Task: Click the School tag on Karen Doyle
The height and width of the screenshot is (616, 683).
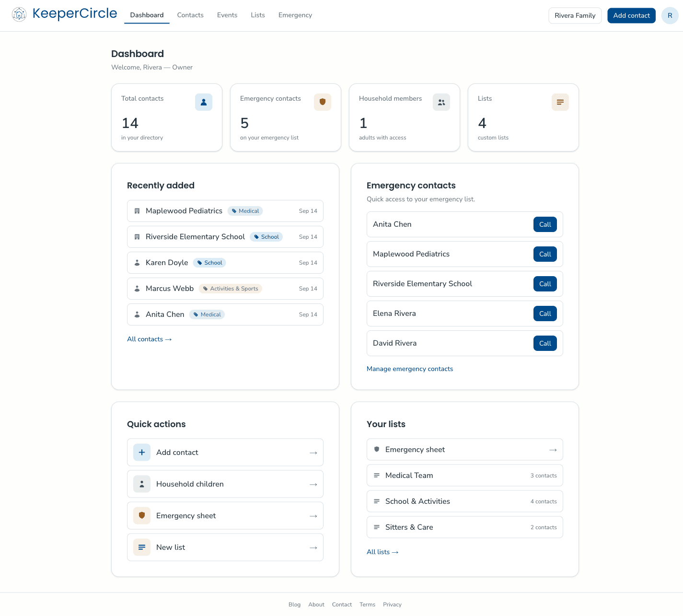Action: (x=209, y=263)
